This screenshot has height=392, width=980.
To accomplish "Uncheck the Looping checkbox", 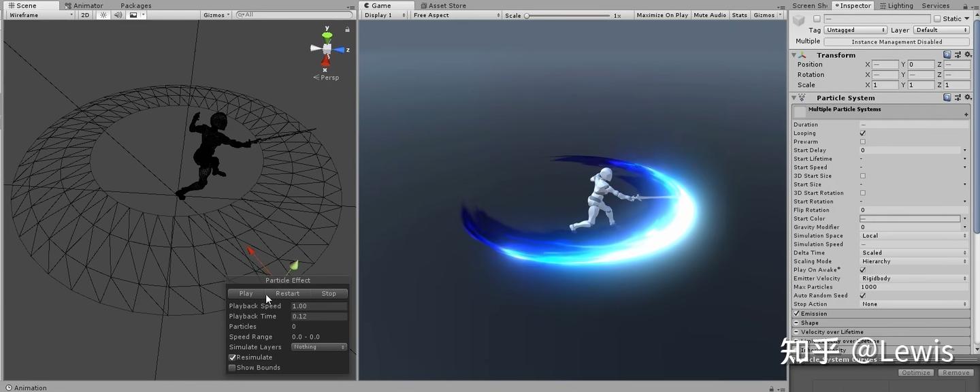I will [x=863, y=133].
